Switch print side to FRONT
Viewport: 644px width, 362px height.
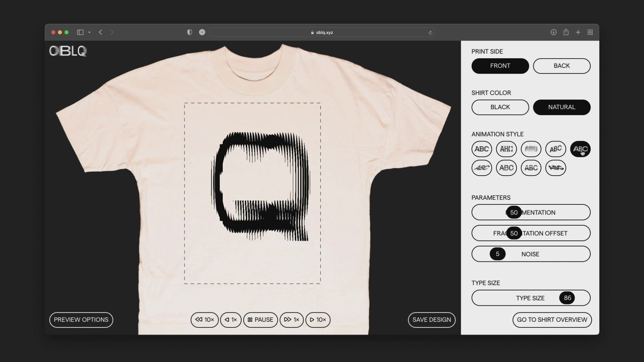coord(500,66)
